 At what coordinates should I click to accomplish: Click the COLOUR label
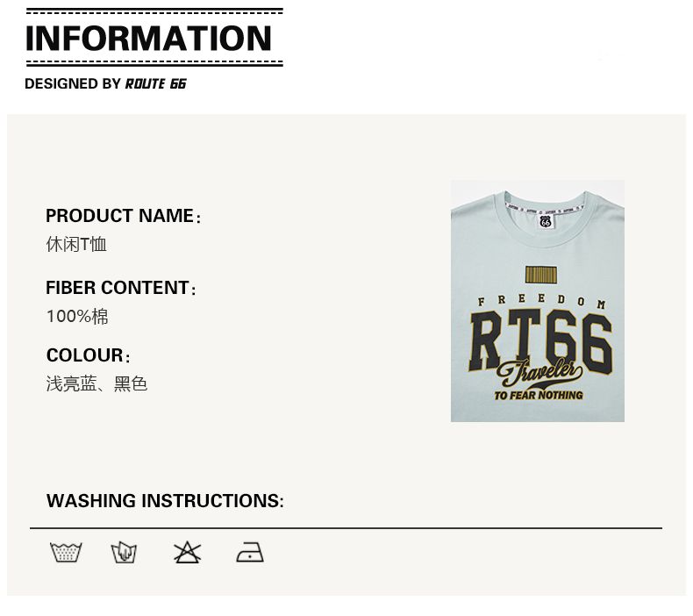[85, 355]
